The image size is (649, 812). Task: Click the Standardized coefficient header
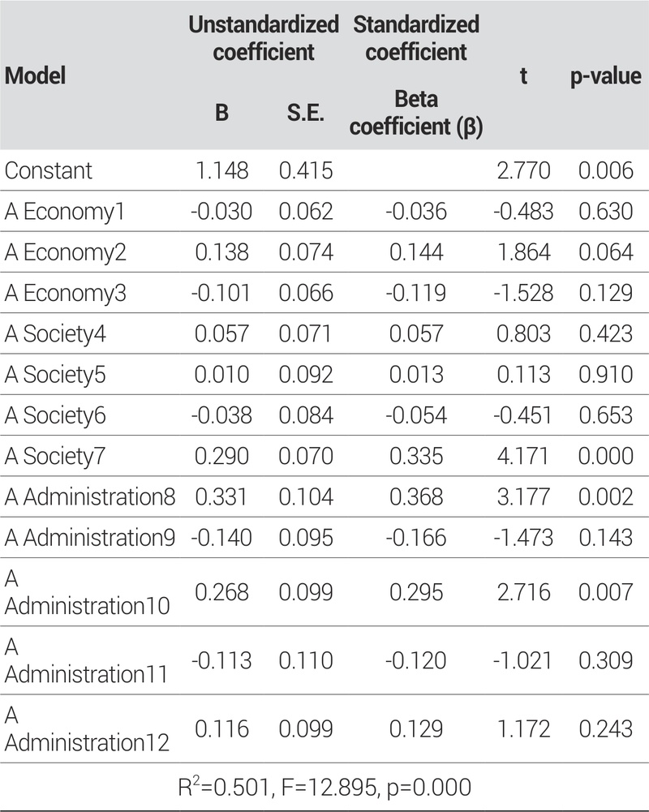(416, 38)
